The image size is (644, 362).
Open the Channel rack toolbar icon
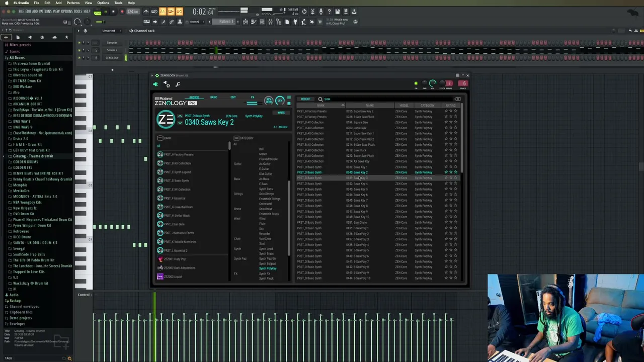coord(262,22)
